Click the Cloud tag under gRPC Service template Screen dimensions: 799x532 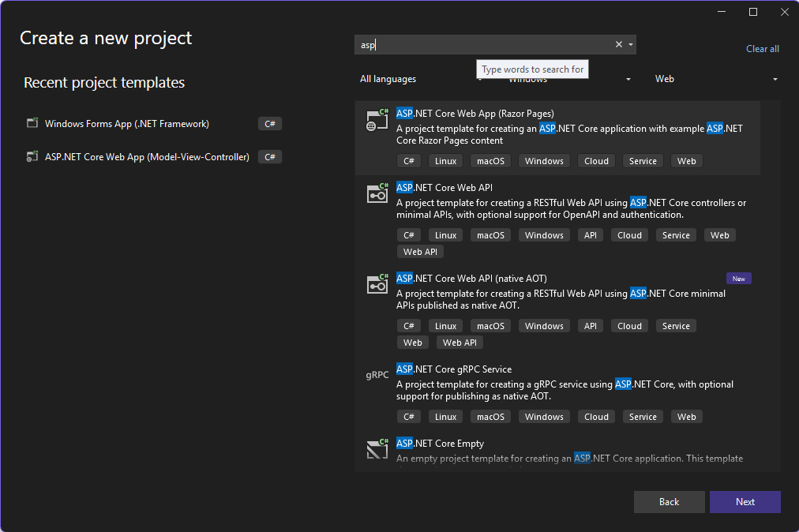596,417
